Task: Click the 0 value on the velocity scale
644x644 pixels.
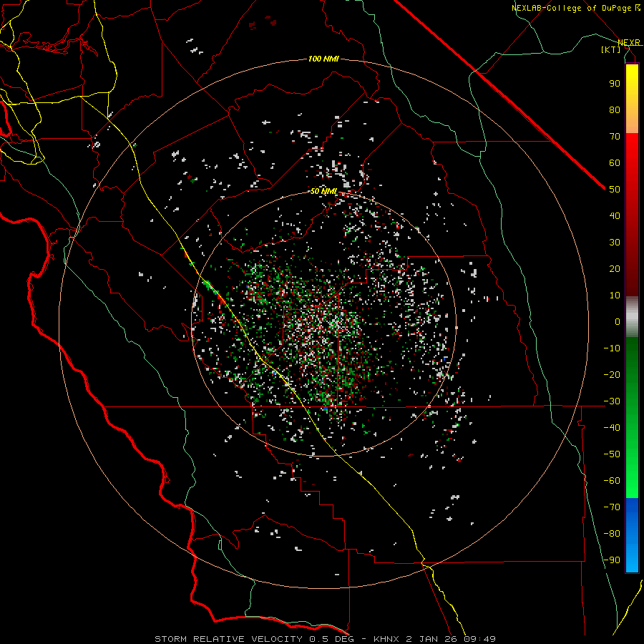Action: (x=618, y=321)
